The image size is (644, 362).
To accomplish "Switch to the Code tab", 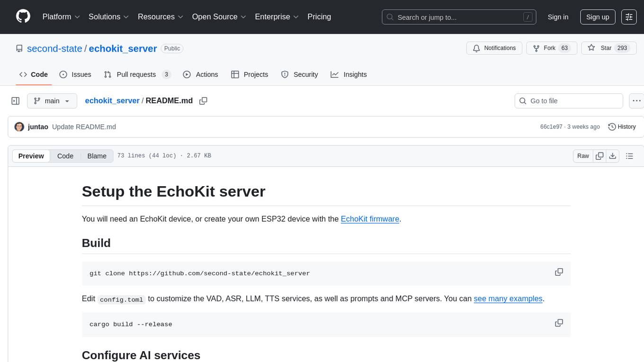I will tap(34, 74).
